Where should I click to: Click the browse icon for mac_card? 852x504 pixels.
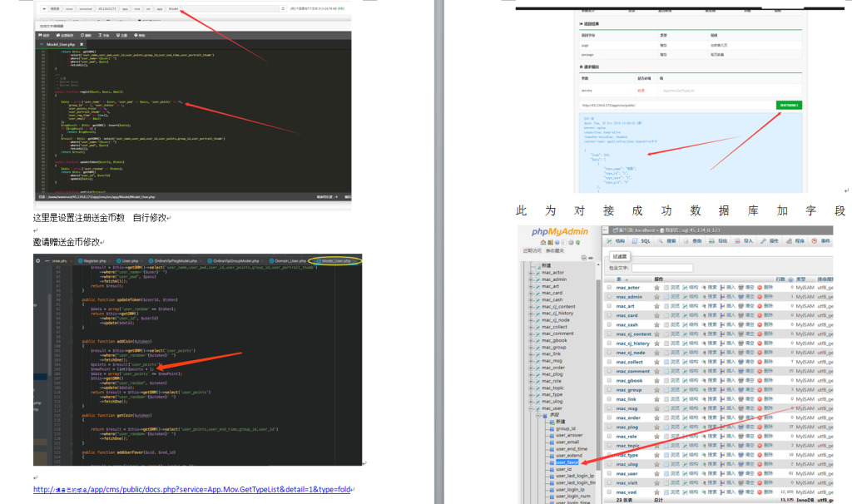[x=666, y=315]
